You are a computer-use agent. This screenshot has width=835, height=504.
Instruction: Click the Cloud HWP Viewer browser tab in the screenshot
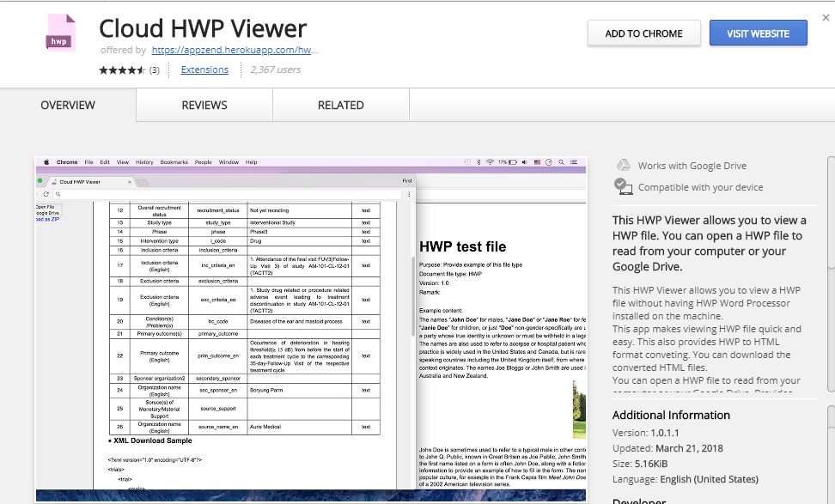(x=90, y=182)
